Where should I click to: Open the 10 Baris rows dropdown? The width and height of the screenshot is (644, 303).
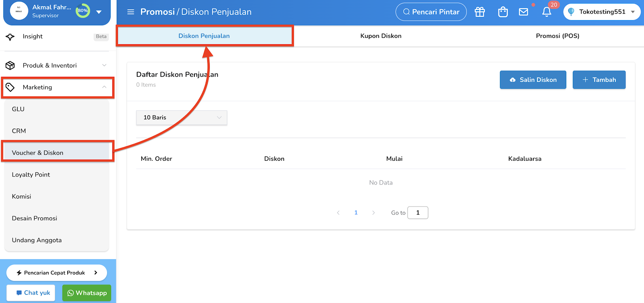[x=182, y=117]
